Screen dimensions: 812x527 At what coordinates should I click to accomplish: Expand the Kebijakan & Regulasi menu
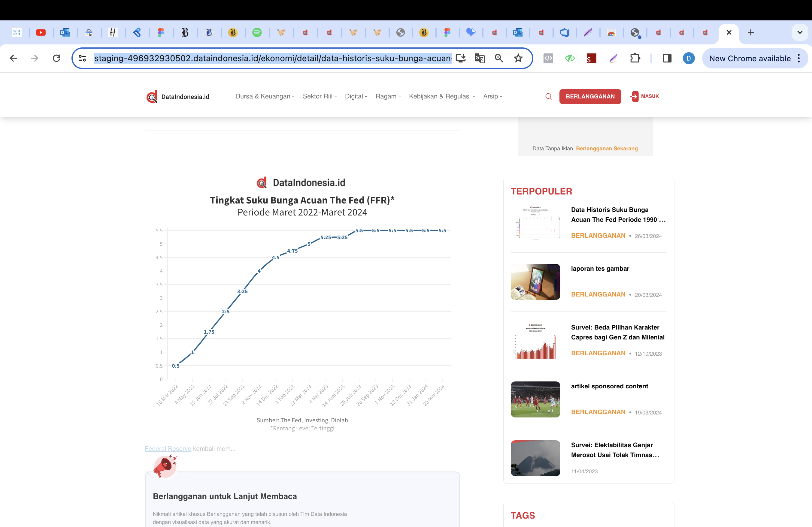tap(442, 96)
